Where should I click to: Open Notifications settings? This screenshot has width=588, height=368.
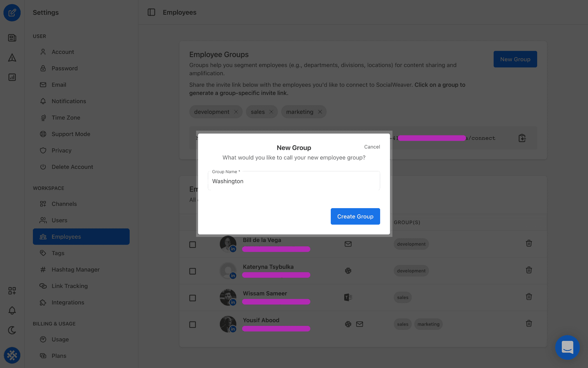tap(81, 101)
